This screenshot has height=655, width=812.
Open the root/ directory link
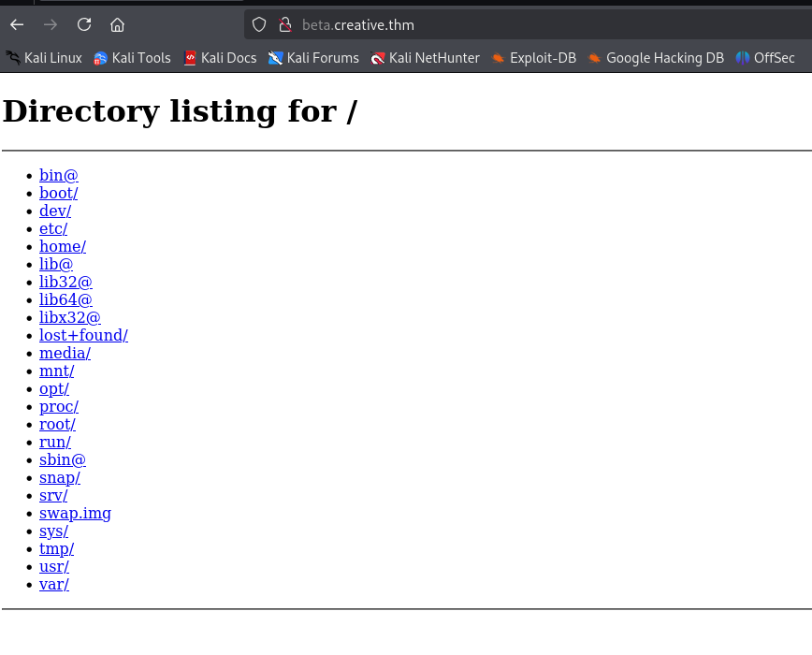(x=57, y=425)
